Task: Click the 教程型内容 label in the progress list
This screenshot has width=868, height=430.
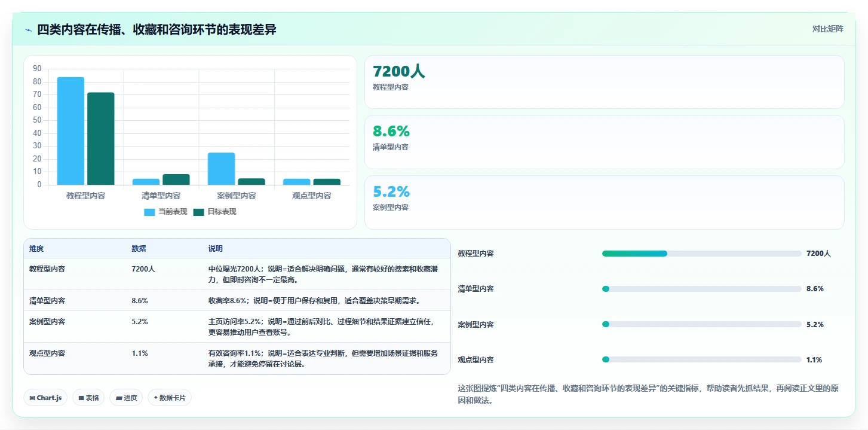Action: point(476,254)
